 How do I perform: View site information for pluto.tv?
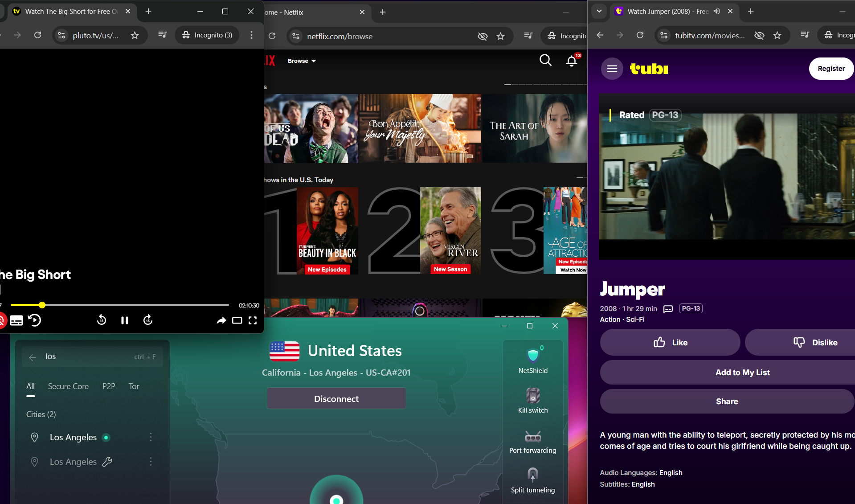coord(61,35)
